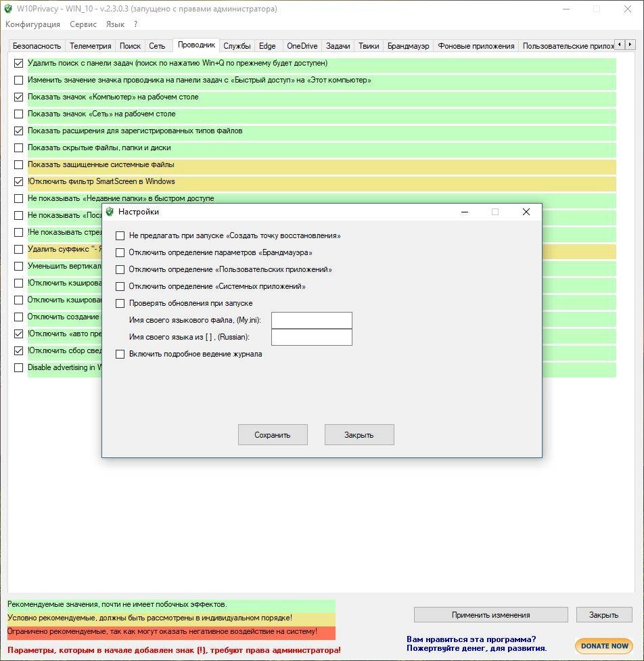This screenshot has height=661, width=644.
Task: Open the Конфигурация menu
Action: 32,24
